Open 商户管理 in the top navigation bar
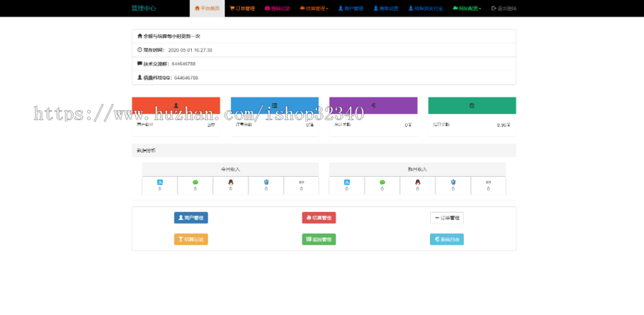The width and height of the screenshot is (644, 315). click(x=351, y=8)
